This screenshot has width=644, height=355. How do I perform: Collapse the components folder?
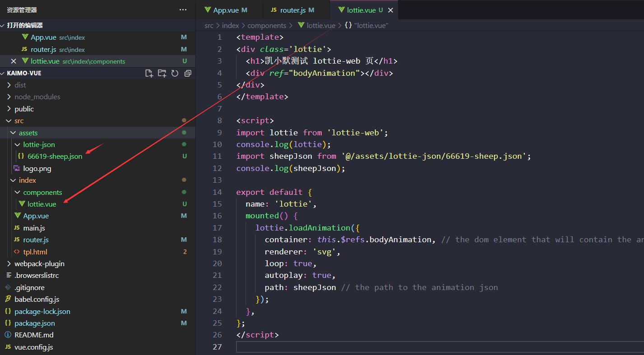97,192
